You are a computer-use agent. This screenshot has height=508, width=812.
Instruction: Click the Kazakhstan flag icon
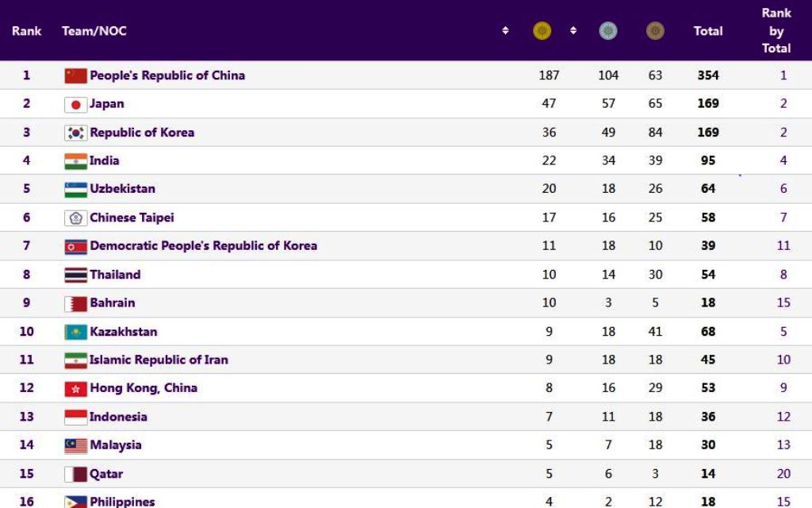75,332
